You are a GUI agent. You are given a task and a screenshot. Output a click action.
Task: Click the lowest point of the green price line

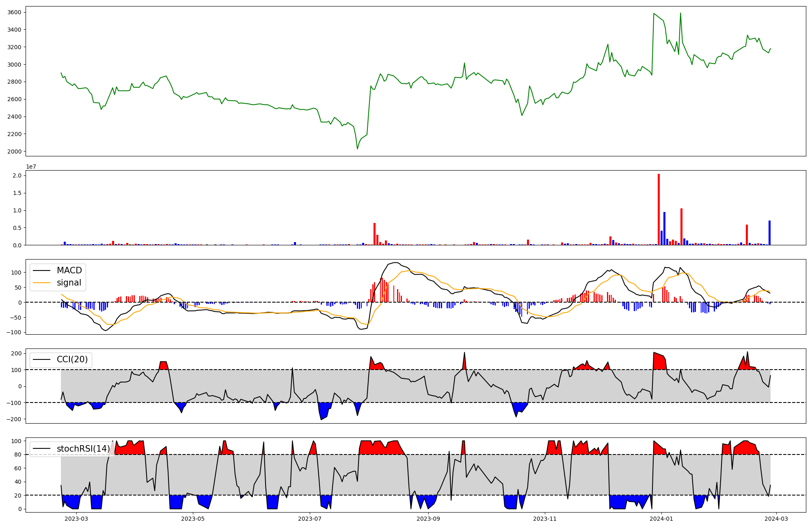click(x=357, y=149)
